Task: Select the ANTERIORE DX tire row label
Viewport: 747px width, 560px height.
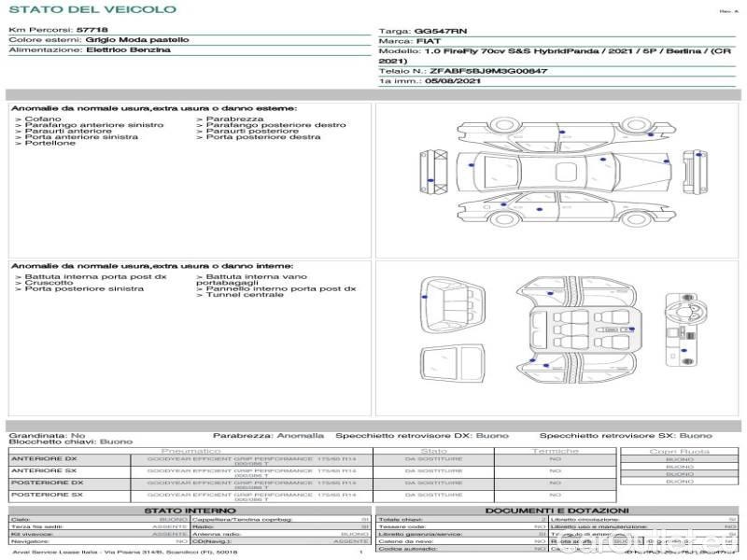Action: [46, 459]
